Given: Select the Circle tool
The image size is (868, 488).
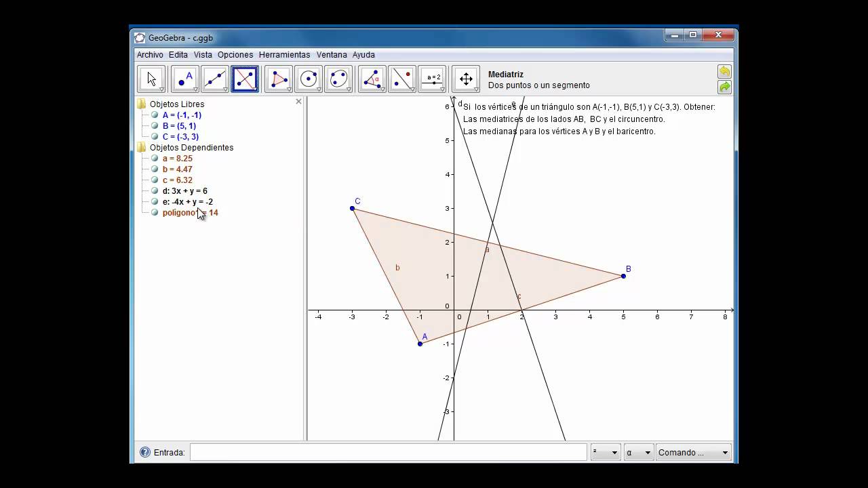Looking at the screenshot, I should [309, 79].
